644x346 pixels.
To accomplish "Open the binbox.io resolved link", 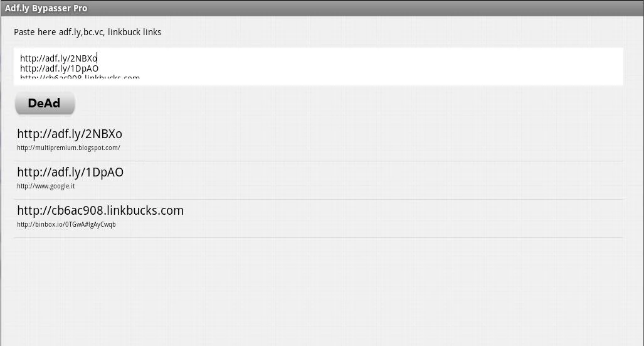I will point(66,225).
